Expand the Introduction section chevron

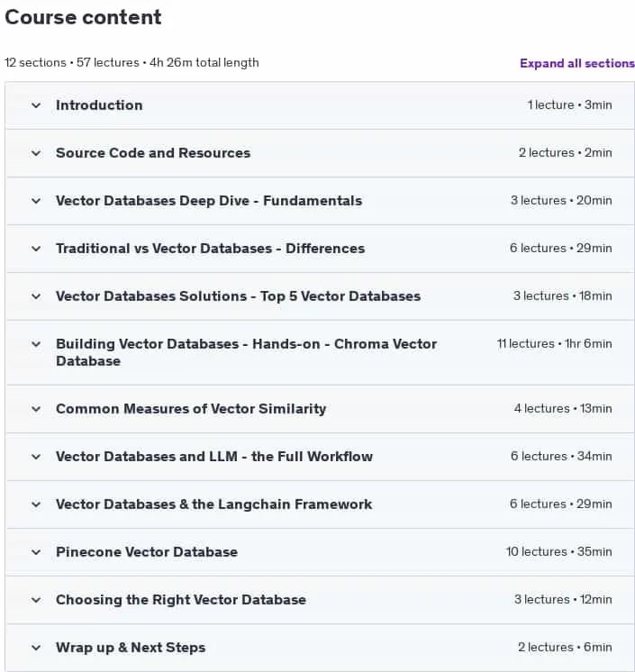36,105
